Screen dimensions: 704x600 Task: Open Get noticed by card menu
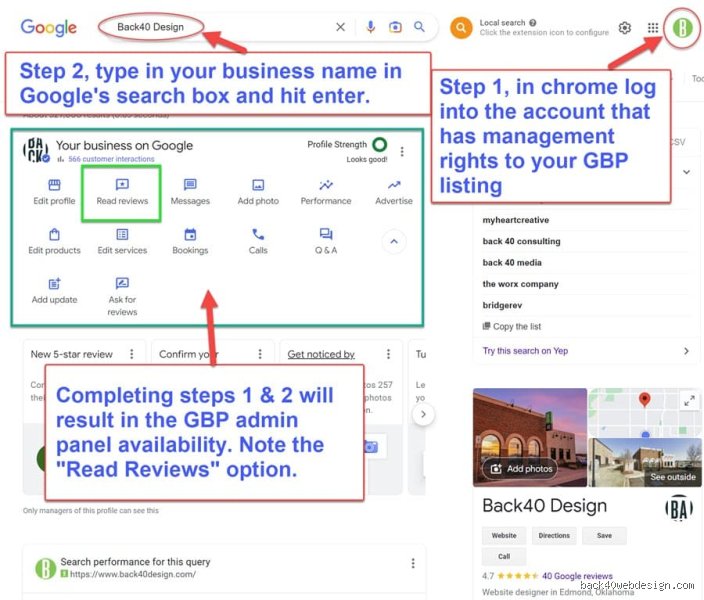tap(388, 354)
